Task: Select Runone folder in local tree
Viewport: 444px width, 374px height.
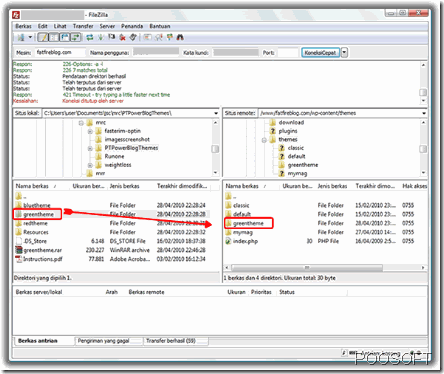Action: point(114,157)
